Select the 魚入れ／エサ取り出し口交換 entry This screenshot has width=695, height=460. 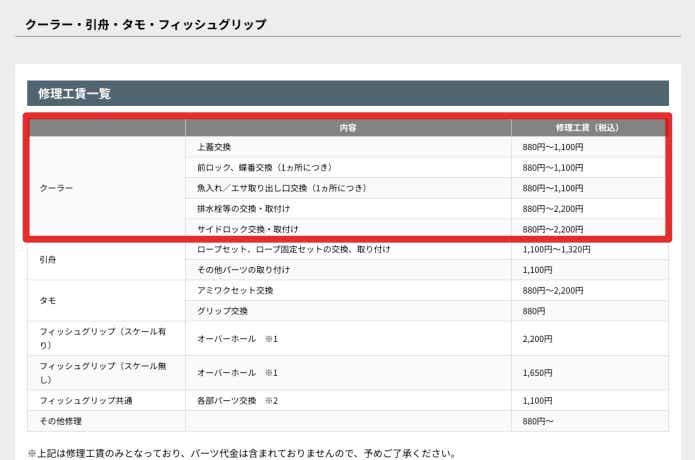[x=281, y=188]
